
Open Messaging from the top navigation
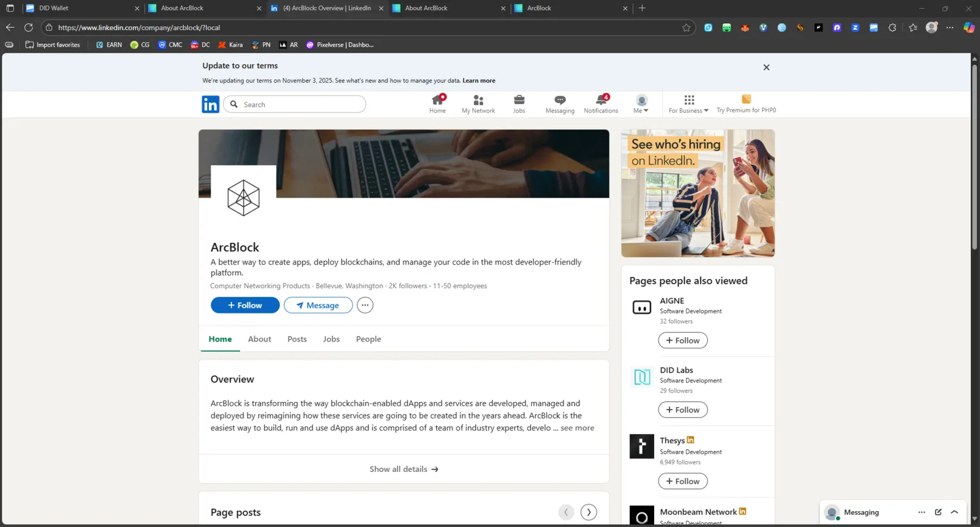(560, 103)
